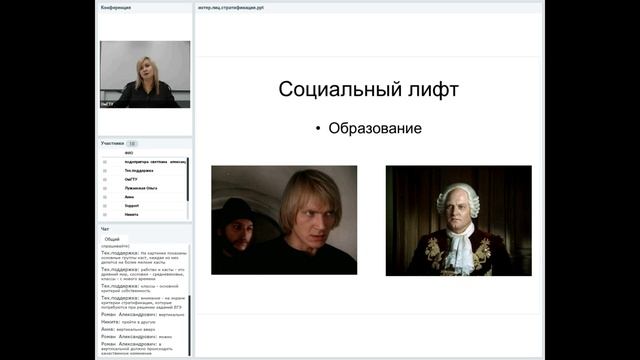Select the Общий chat tab
The height and width of the screenshot is (360, 640).
click(112, 239)
